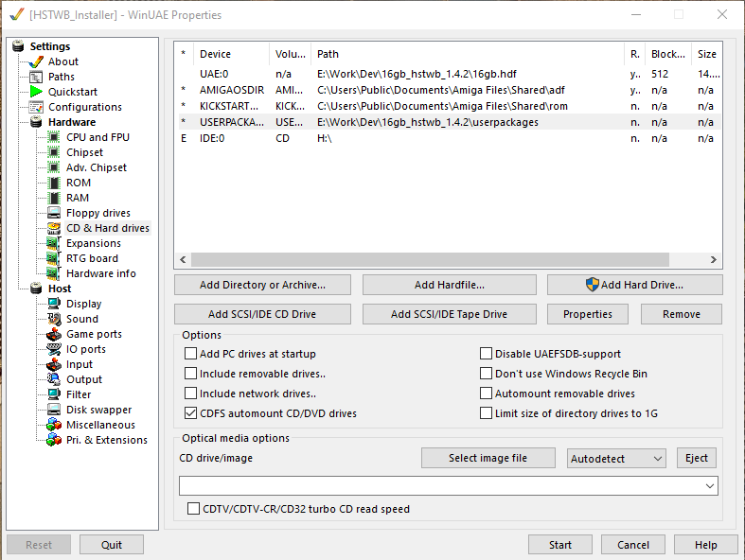This screenshot has height=560, width=745.
Task: Remove the selected drive entry
Action: pyautogui.click(x=682, y=314)
